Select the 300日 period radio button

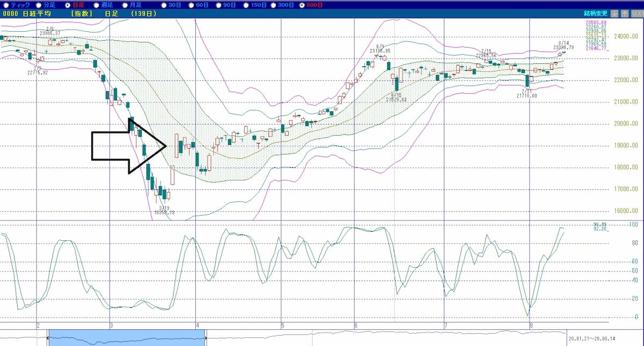pyautogui.click(x=274, y=5)
